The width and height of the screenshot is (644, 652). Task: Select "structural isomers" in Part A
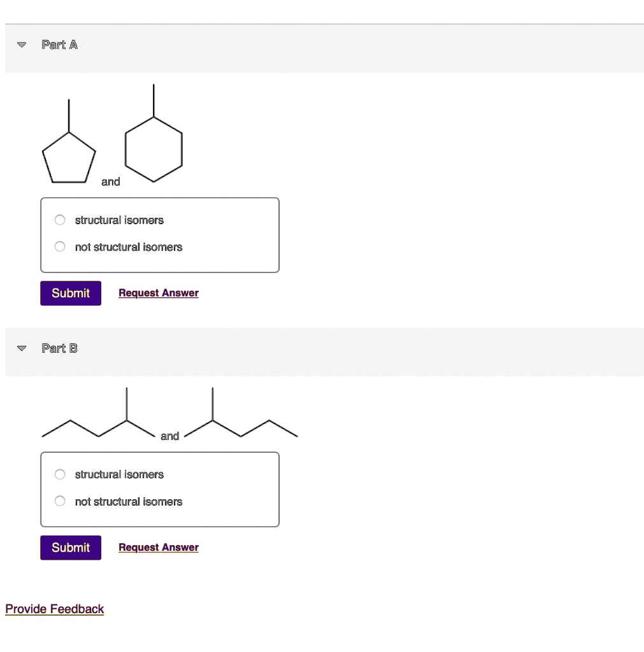pyautogui.click(x=59, y=220)
